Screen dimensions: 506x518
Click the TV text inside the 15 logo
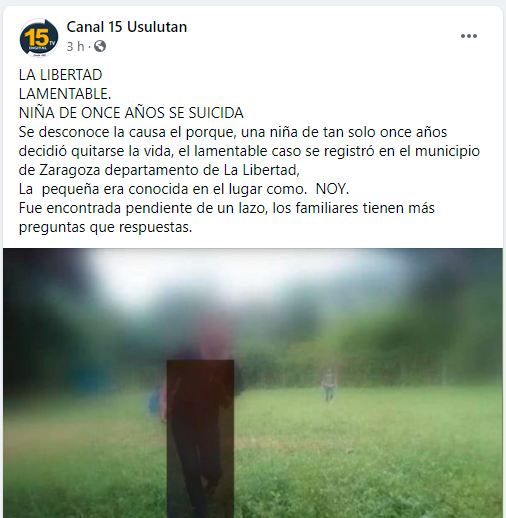(52, 43)
